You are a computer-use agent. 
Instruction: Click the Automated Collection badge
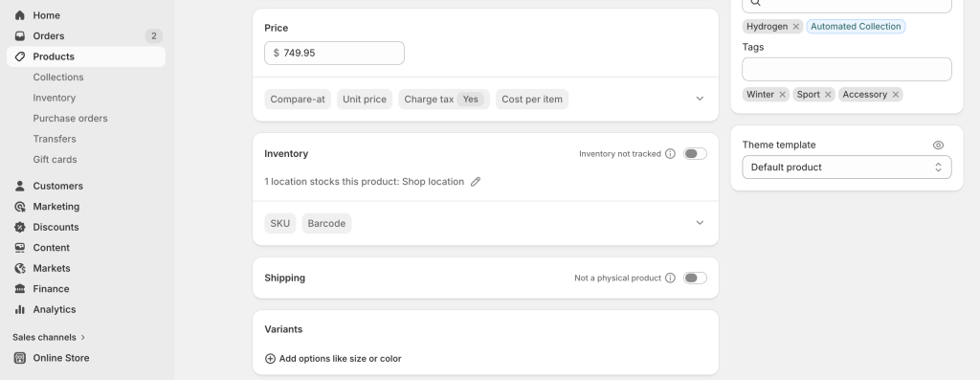click(856, 26)
